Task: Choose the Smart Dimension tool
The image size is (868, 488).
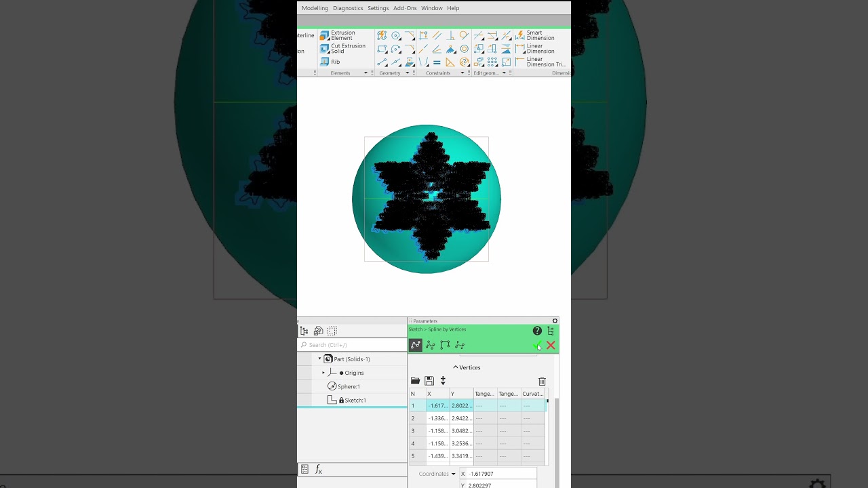Action: click(535, 35)
